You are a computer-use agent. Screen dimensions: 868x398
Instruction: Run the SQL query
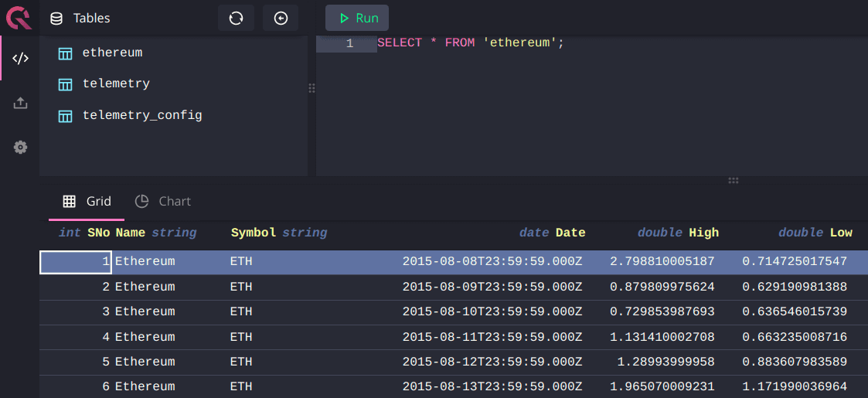click(357, 18)
